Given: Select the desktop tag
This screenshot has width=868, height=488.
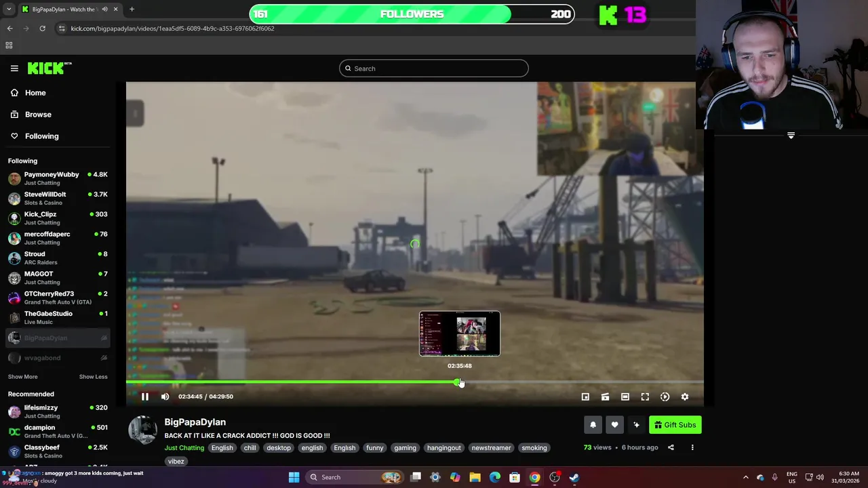Looking at the screenshot, I should [279, 448].
